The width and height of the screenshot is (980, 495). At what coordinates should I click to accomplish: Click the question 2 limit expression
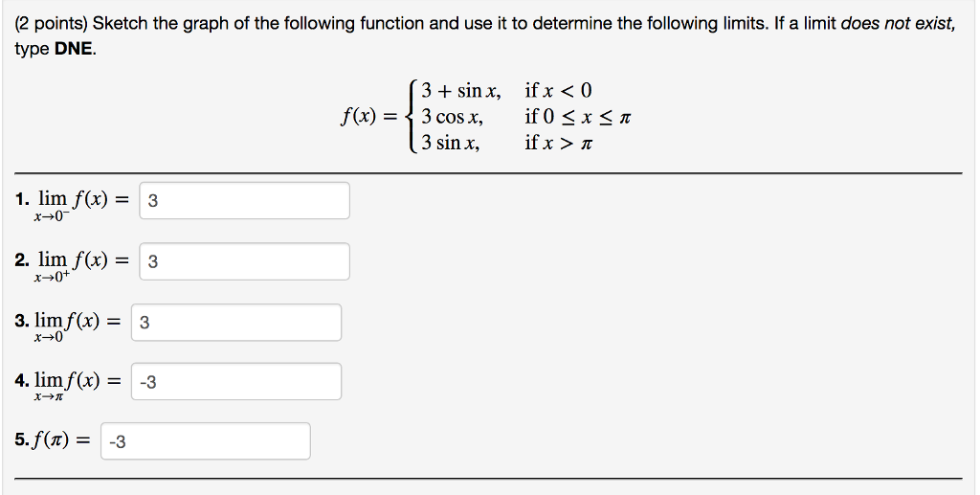coord(72,266)
